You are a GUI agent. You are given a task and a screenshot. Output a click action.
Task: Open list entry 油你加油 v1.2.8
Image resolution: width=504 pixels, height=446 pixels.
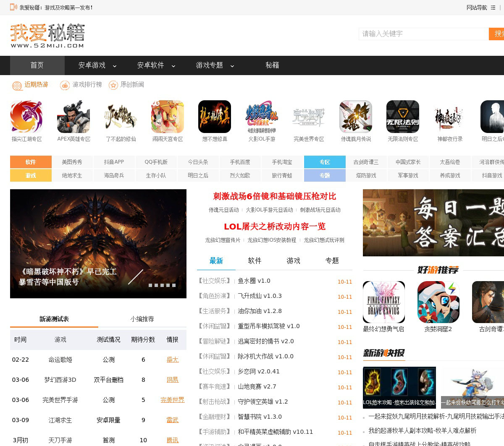(x=260, y=311)
